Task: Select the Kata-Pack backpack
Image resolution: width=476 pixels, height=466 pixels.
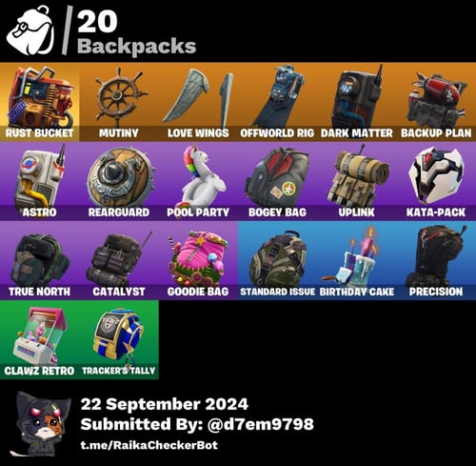Action: pyautogui.click(x=436, y=181)
